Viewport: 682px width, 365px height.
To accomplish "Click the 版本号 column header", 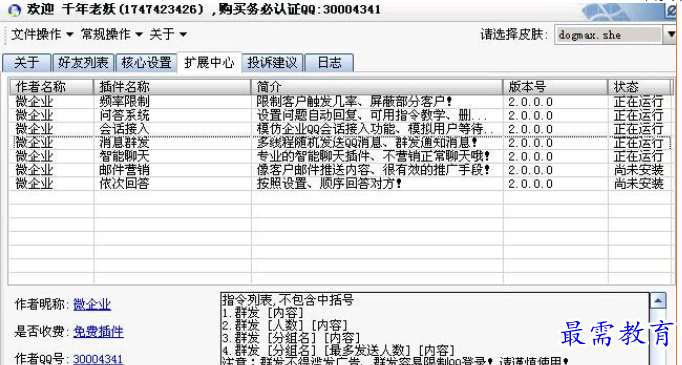I will click(555, 87).
